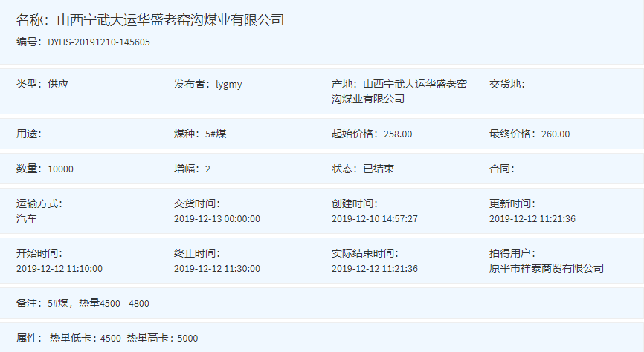Select start time 2019-12-12 11:10:00
644x352 pixels.
[59, 269]
